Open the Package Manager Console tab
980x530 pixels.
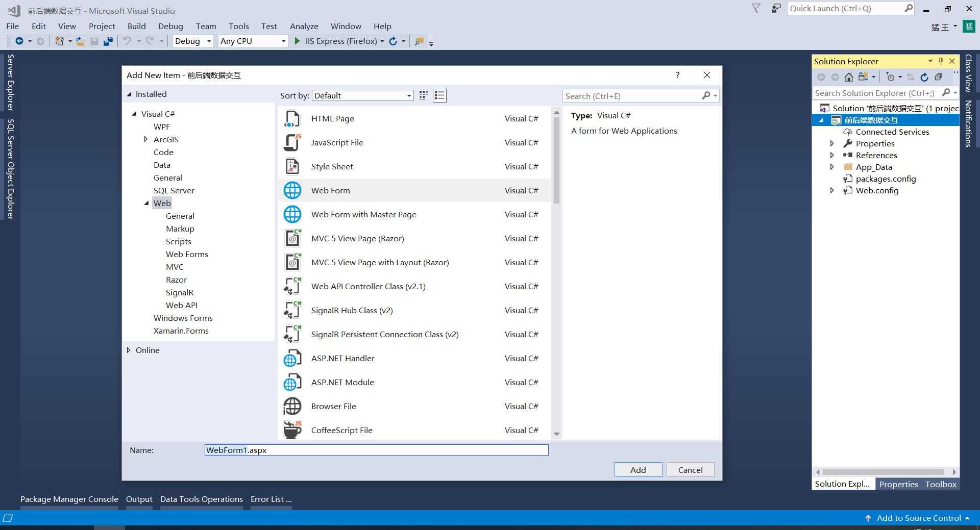click(69, 499)
